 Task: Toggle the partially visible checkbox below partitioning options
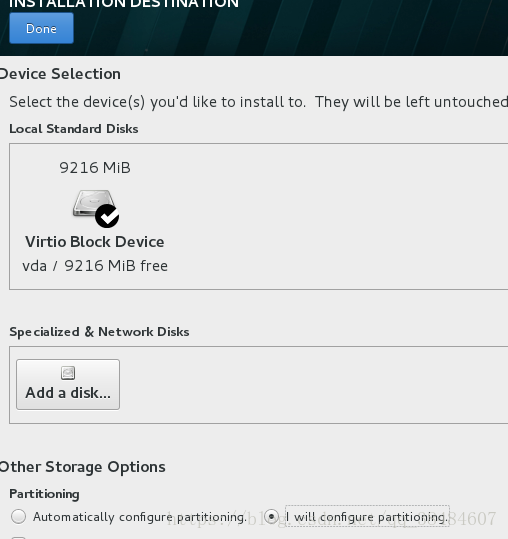click(19, 537)
